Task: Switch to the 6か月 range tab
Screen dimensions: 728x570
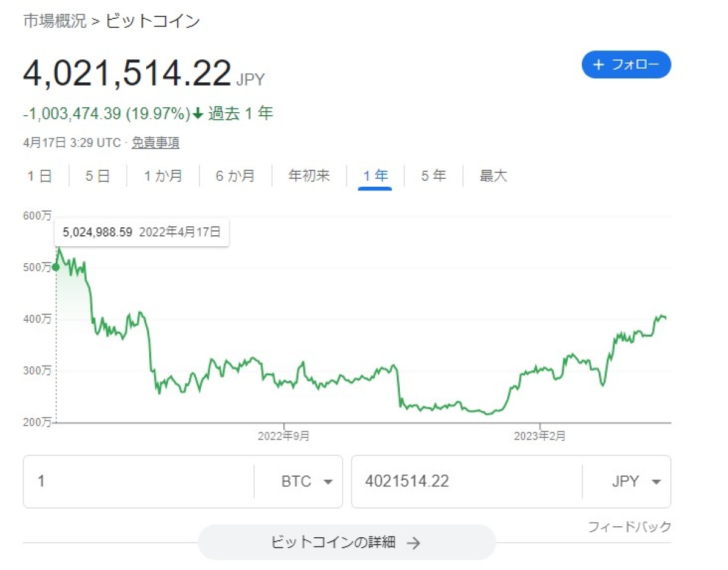Action: tap(235, 176)
